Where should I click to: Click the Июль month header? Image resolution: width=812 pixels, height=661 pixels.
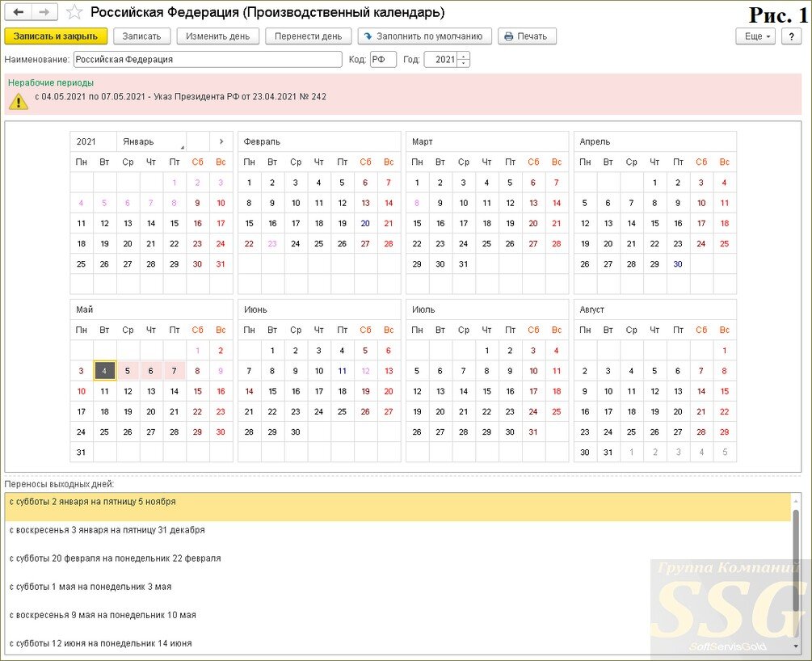click(486, 309)
